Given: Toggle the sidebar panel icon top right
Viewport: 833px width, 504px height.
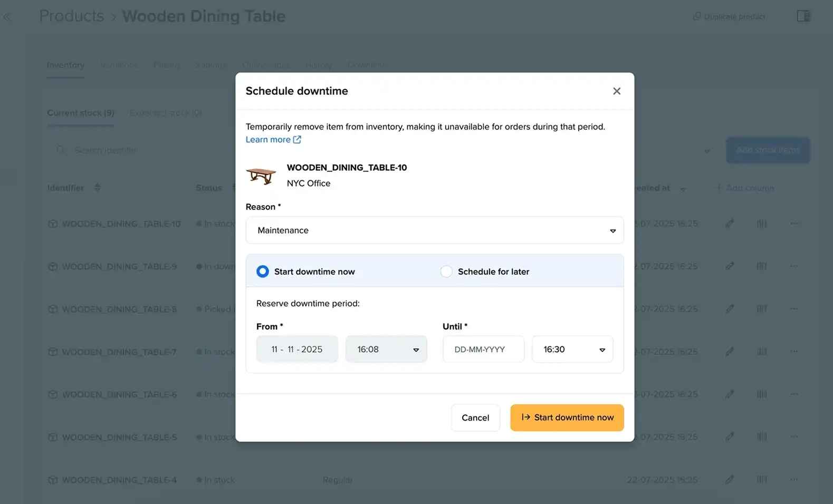Looking at the screenshot, I should [x=803, y=16].
